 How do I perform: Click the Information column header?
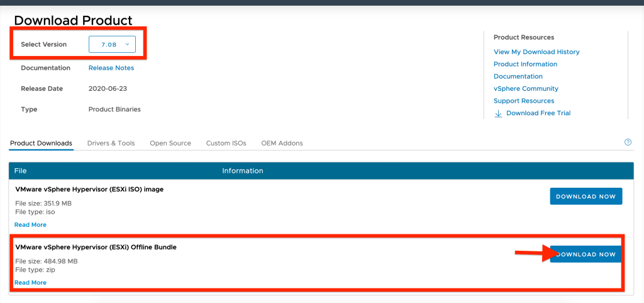point(242,171)
